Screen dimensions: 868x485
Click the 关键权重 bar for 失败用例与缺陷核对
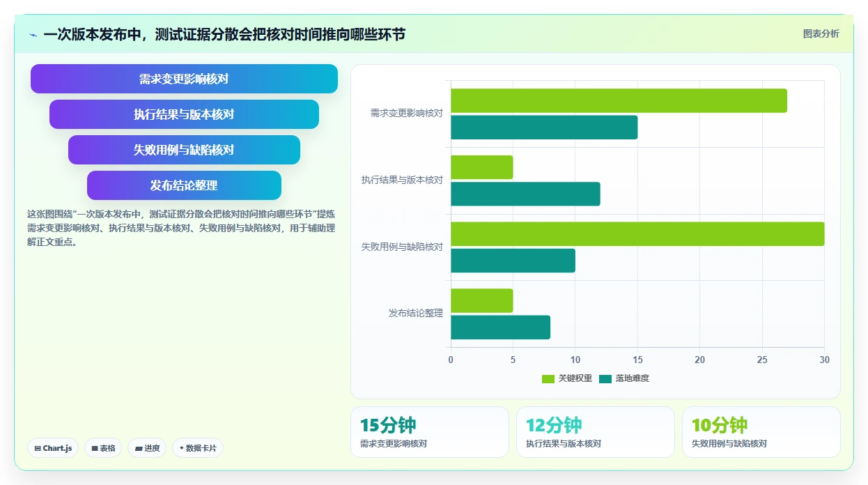tap(637, 234)
